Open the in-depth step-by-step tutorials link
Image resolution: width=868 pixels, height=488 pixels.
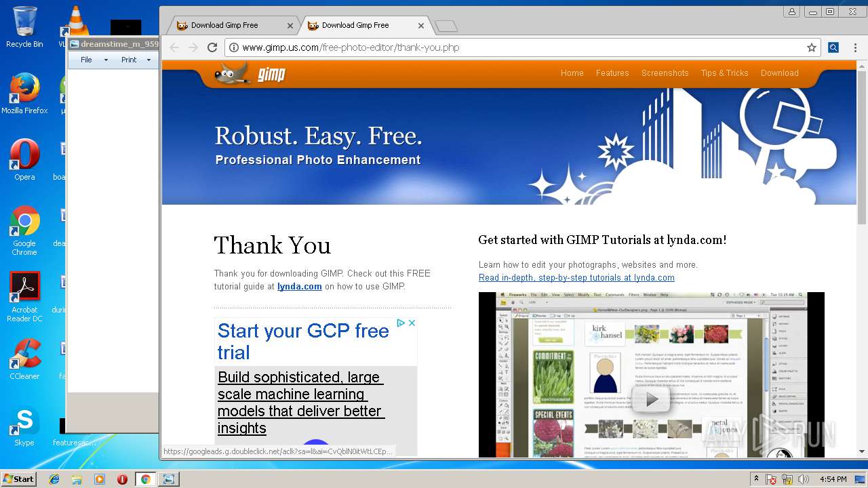[576, 278]
